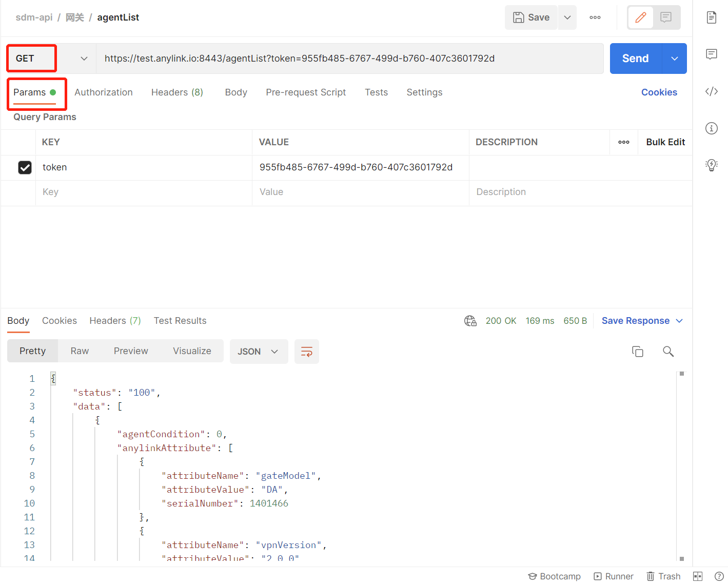Click the 650 B response size
The width and height of the screenshot is (728, 584).
coord(575,321)
